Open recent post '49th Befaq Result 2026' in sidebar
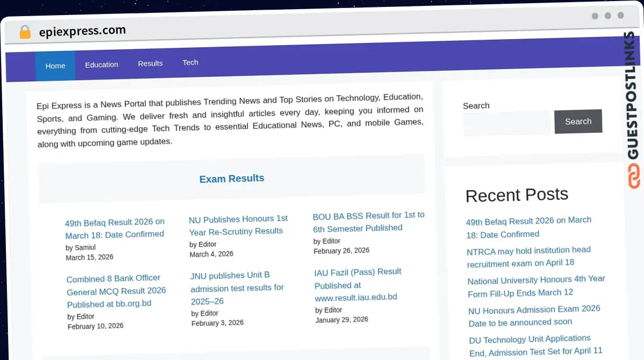The width and height of the screenshot is (644, 360). click(x=529, y=227)
